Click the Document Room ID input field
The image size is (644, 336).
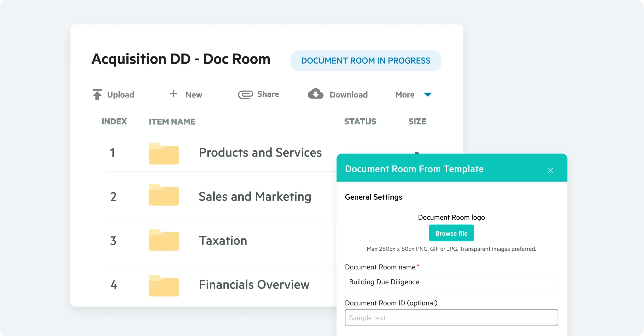tap(451, 318)
